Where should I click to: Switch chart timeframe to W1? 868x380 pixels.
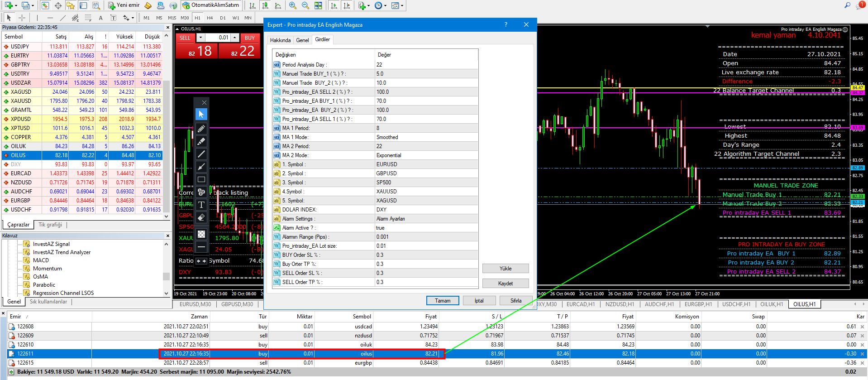point(236,18)
